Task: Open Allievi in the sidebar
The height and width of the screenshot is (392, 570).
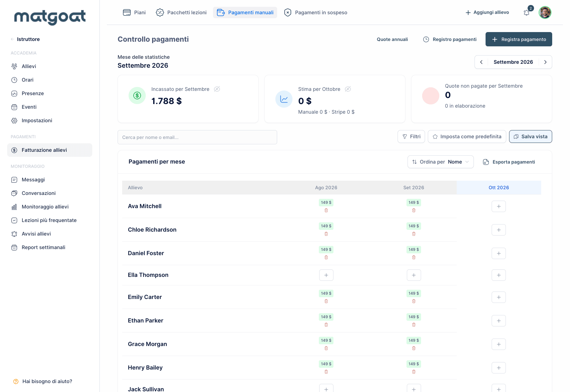Action: [x=50, y=66]
